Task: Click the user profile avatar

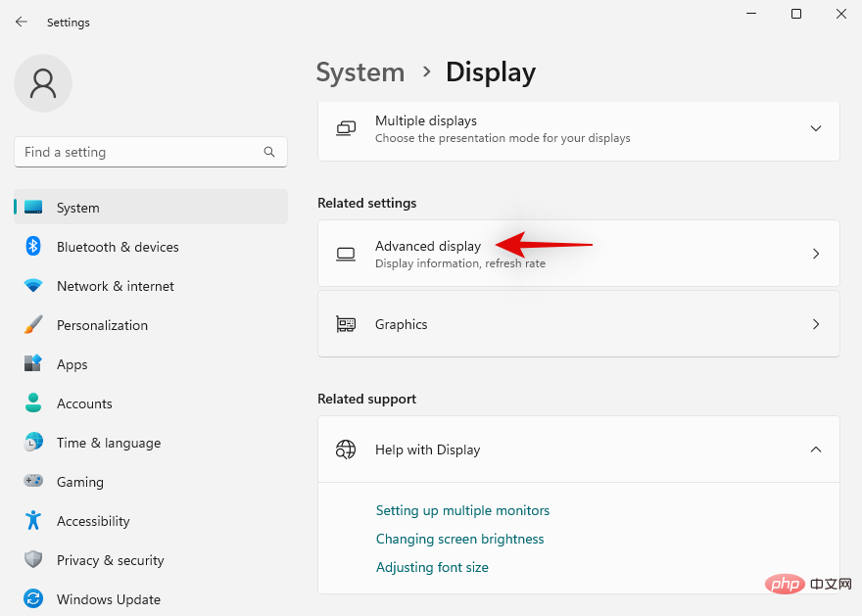Action: click(x=42, y=83)
